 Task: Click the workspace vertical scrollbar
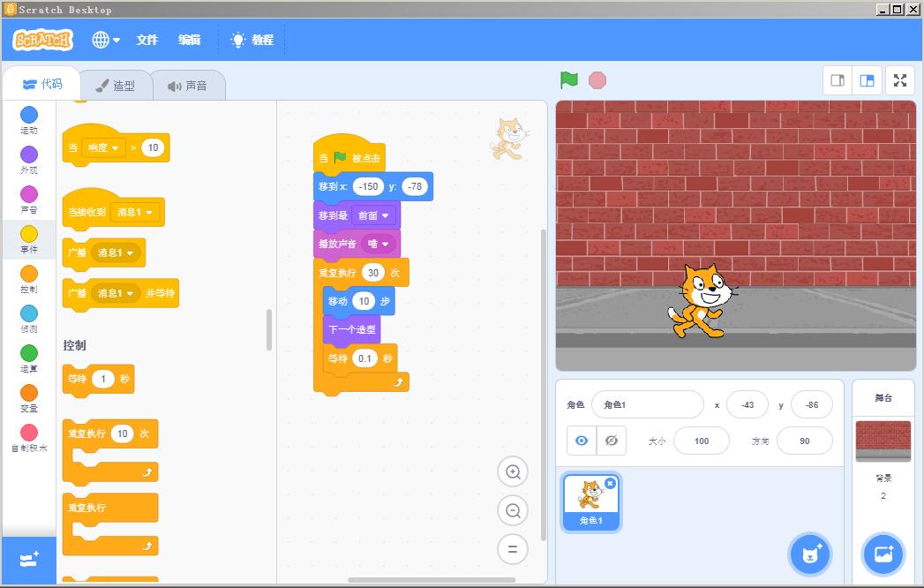click(x=543, y=385)
